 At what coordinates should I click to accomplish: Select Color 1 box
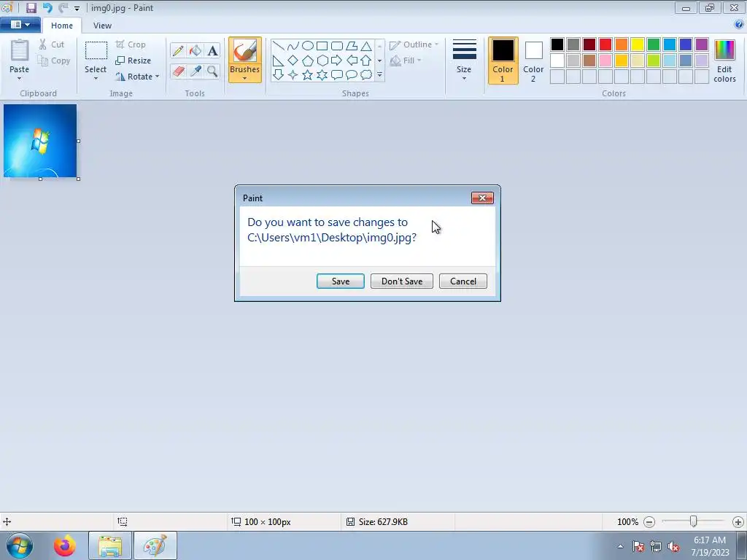[503, 61]
